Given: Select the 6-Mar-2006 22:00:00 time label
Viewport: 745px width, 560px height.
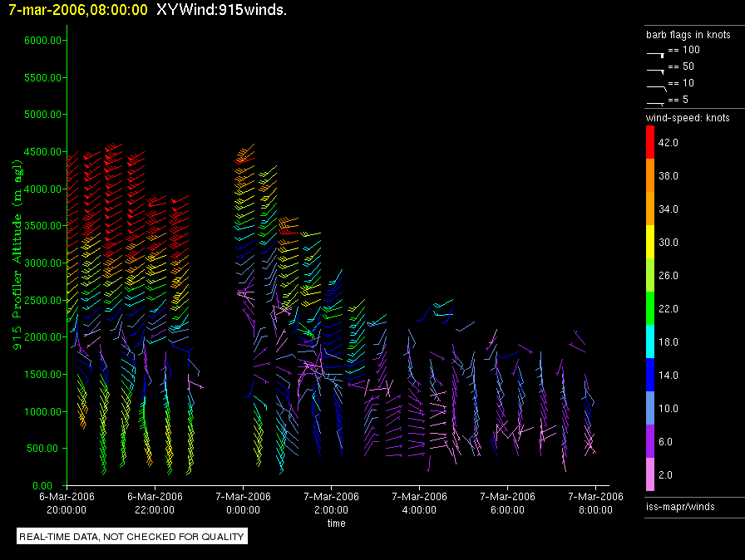Looking at the screenshot, I should click(155, 503).
